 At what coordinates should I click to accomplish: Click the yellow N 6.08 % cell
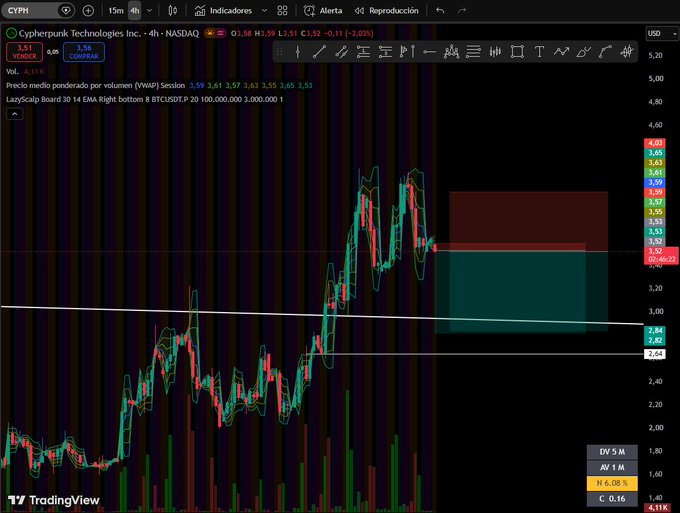click(612, 483)
